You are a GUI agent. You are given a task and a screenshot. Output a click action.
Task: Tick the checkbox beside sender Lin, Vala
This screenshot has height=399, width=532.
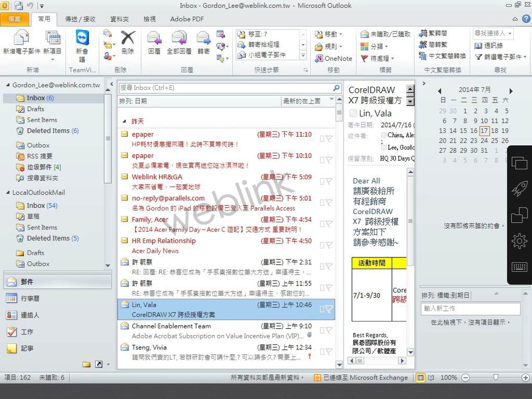point(353,113)
